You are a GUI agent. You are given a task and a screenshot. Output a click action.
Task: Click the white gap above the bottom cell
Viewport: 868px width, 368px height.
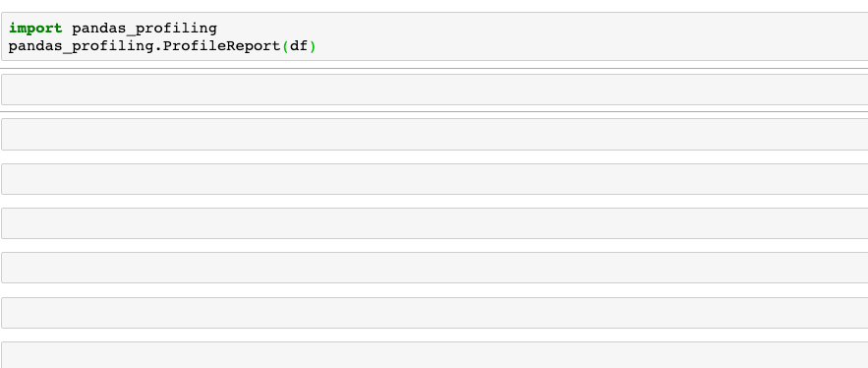(x=434, y=335)
